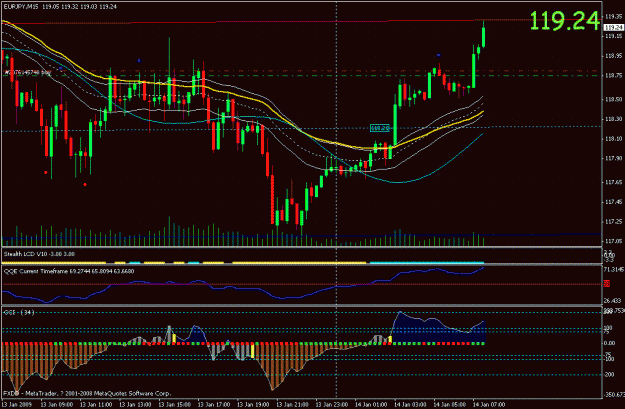The height and width of the screenshot is (409, 625).
Task: Click the 13 Jan 2009 time axis label
Action: coord(17,405)
